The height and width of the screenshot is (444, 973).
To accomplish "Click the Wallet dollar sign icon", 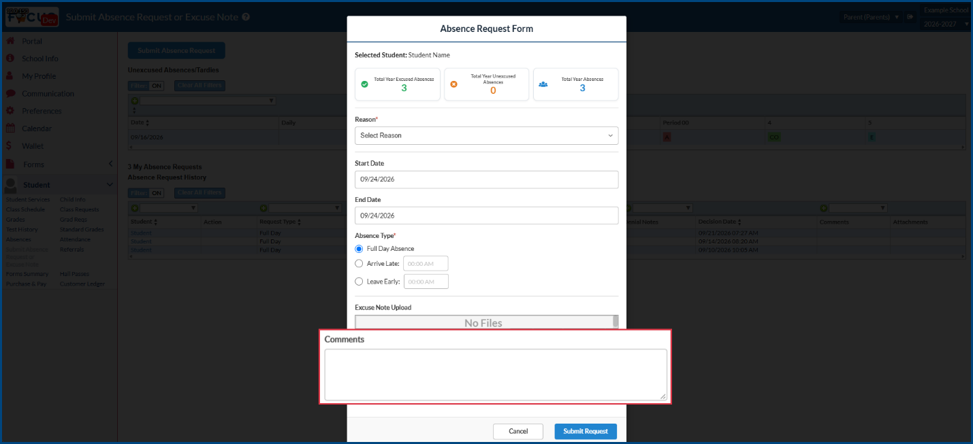I will pos(9,146).
